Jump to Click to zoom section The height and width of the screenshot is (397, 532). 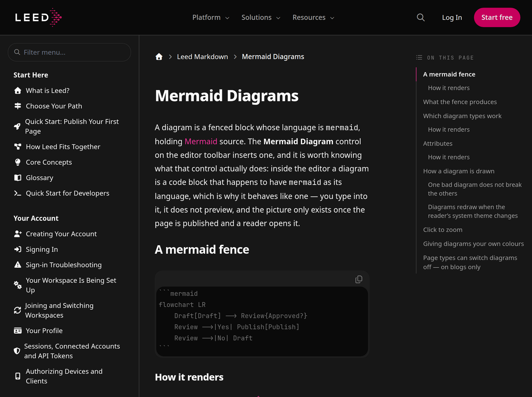[x=443, y=230]
